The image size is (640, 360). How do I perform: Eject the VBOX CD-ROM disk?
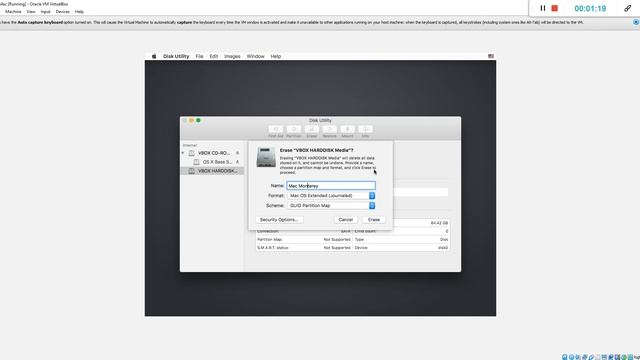coord(238,153)
